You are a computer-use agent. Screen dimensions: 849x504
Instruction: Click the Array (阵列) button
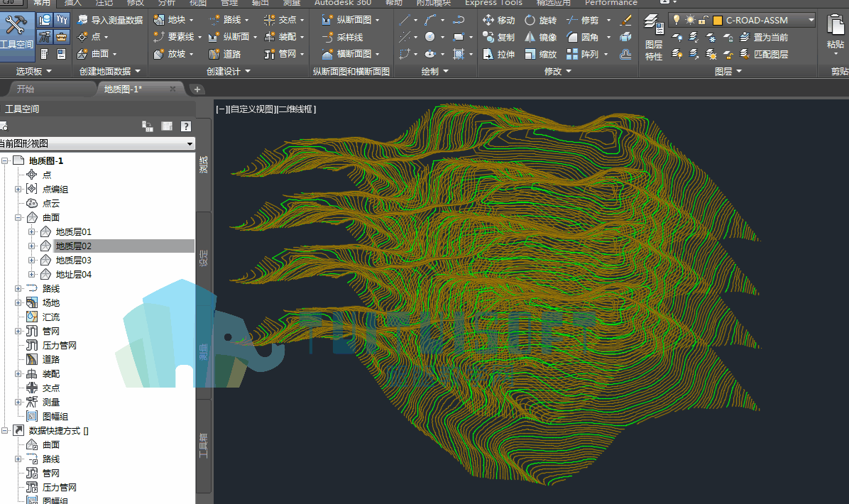pos(583,53)
